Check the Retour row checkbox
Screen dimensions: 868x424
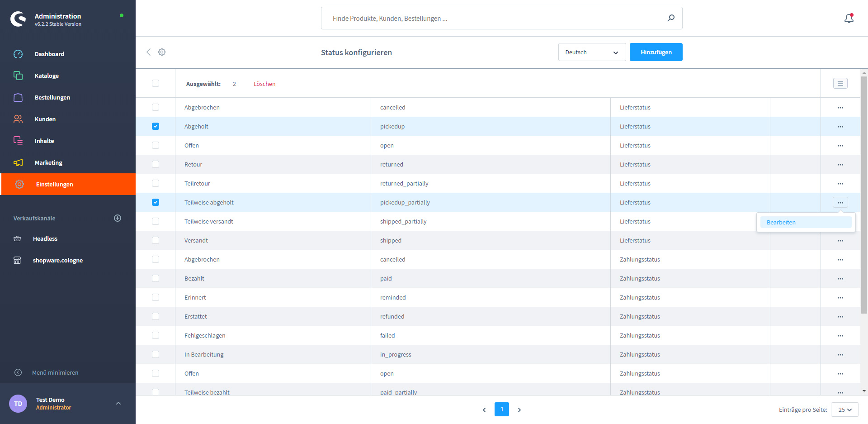coord(156,164)
